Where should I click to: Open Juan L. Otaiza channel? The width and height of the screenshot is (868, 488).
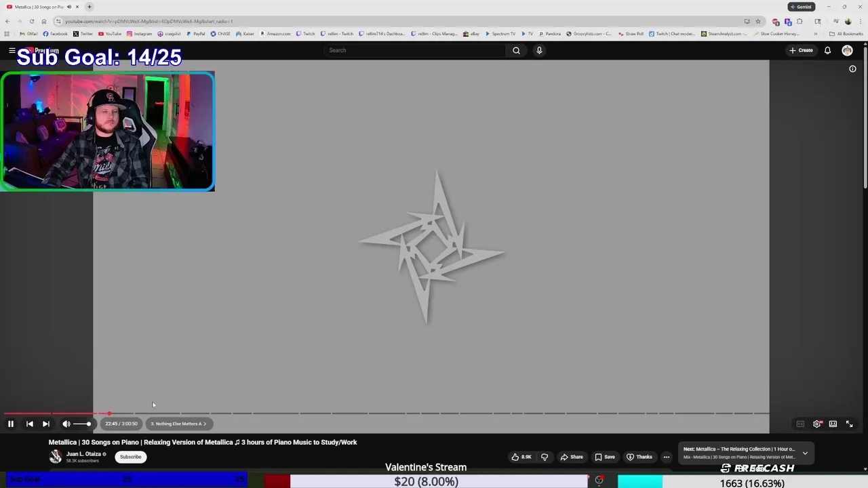point(83,454)
